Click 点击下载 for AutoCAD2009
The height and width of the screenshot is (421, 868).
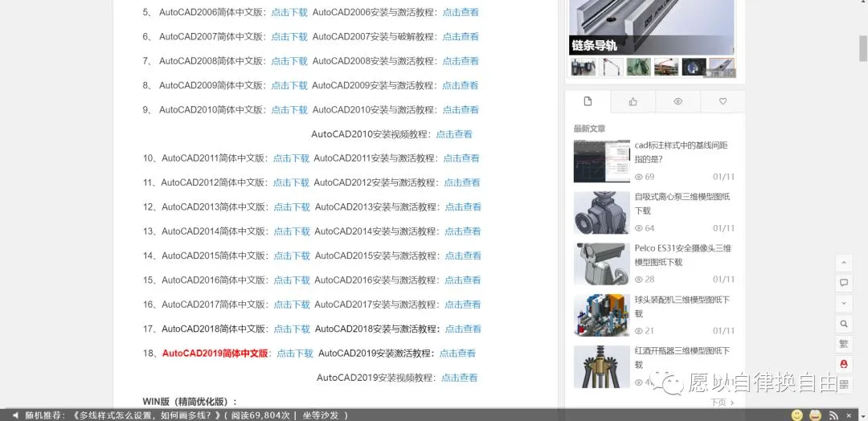pos(289,85)
